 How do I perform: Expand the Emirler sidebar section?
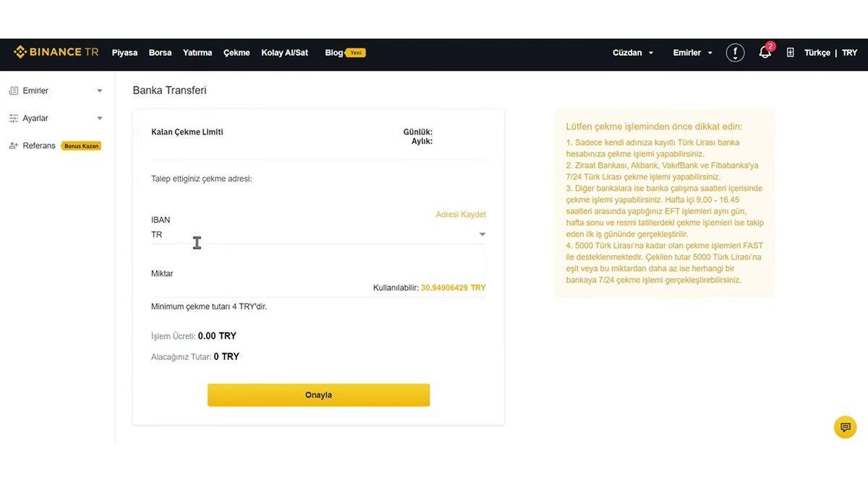[101, 90]
